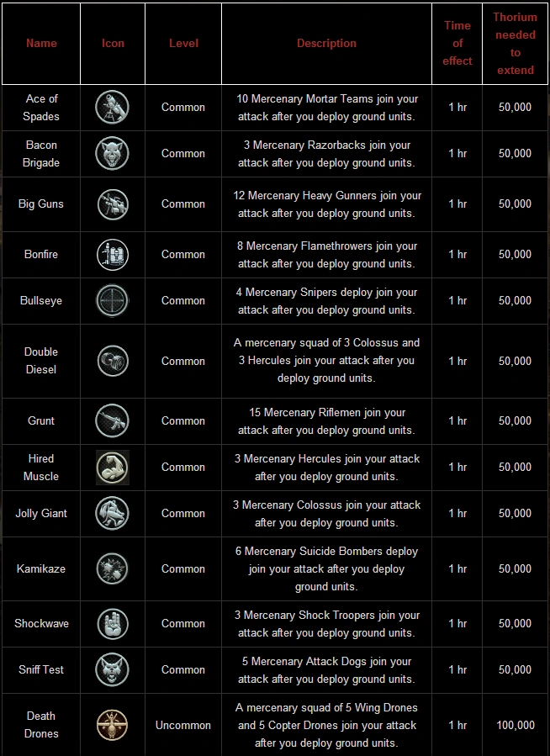Select the Kamikaze explosion icon
The height and width of the screenshot is (756, 550).
click(112, 568)
